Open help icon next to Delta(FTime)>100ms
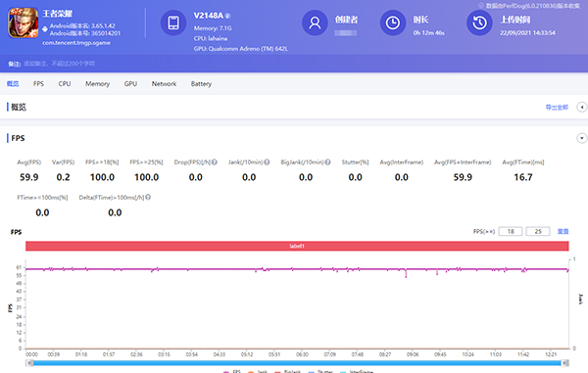 pyautogui.click(x=148, y=197)
